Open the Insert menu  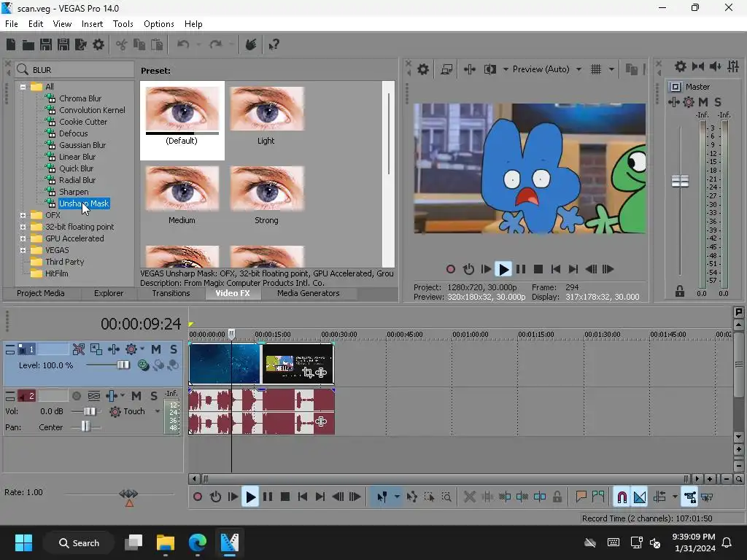click(x=92, y=24)
